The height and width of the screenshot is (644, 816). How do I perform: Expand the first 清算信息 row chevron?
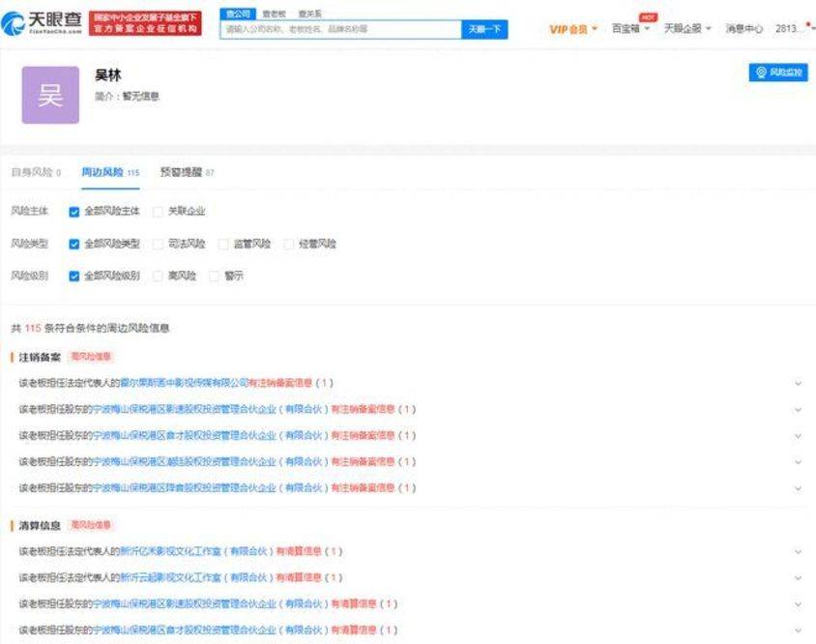click(798, 552)
